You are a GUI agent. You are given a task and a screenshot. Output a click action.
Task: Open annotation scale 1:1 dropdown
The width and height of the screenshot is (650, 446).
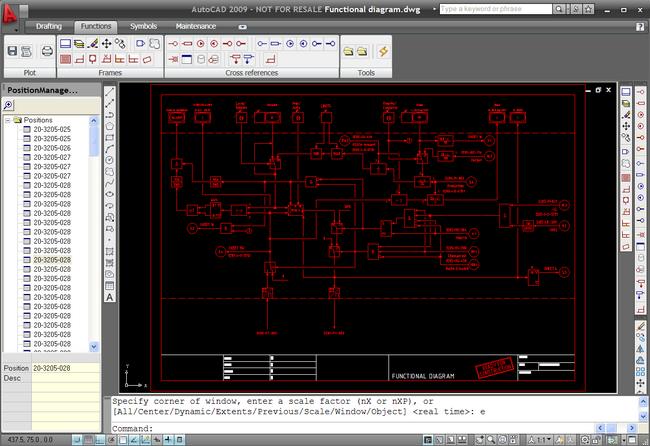pyautogui.click(x=544, y=439)
